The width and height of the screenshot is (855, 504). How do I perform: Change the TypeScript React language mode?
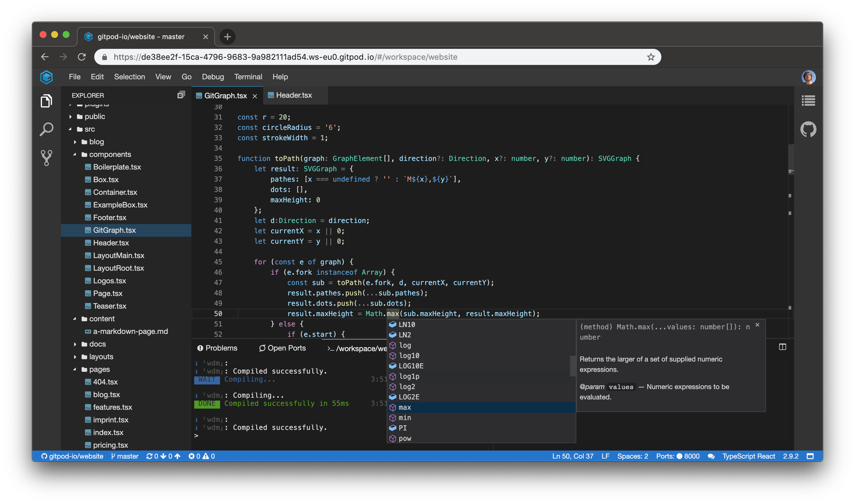(x=748, y=456)
